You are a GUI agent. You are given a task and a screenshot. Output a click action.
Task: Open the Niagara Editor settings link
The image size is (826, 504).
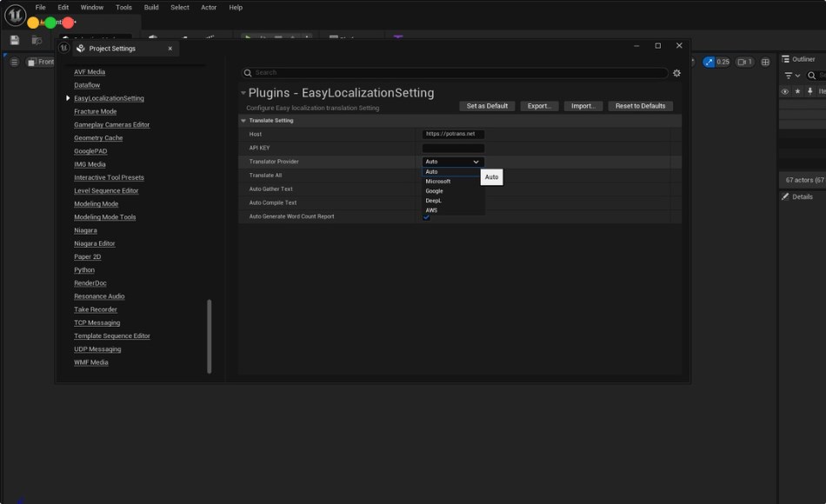[94, 243]
